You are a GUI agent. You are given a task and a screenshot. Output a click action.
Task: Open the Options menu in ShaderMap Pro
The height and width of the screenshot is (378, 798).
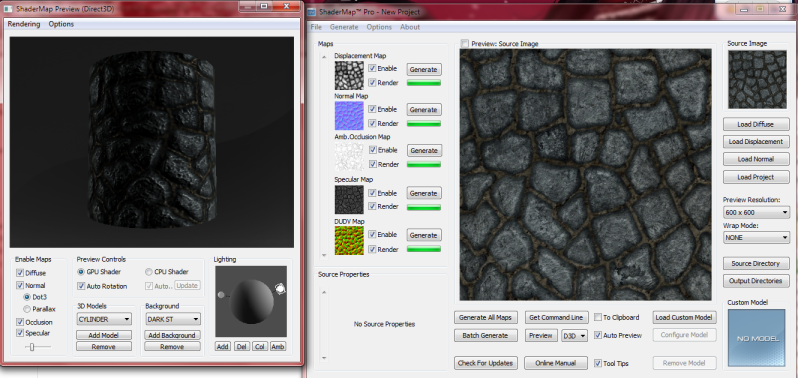379,27
